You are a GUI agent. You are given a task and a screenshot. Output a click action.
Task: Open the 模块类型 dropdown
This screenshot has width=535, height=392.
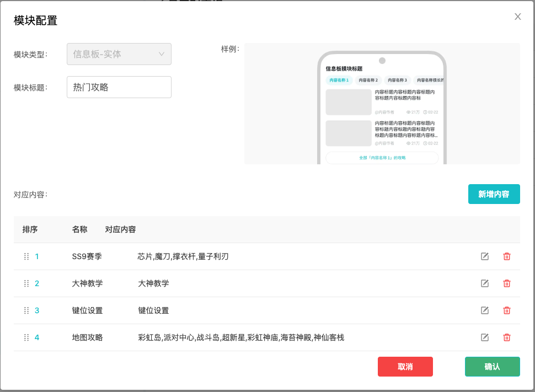(119, 54)
